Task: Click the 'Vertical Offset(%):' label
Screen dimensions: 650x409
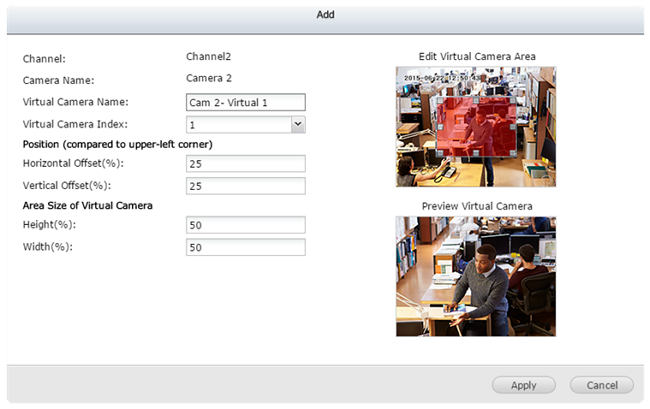Action: click(67, 185)
